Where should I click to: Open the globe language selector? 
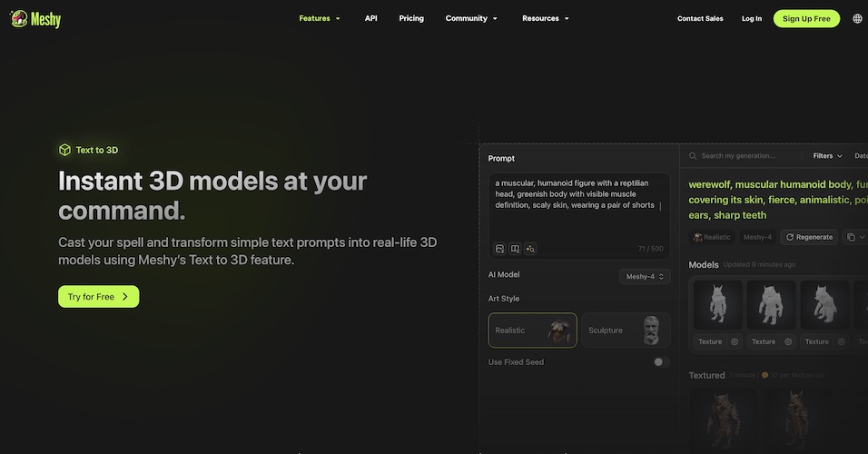click(x=857, y=18)
